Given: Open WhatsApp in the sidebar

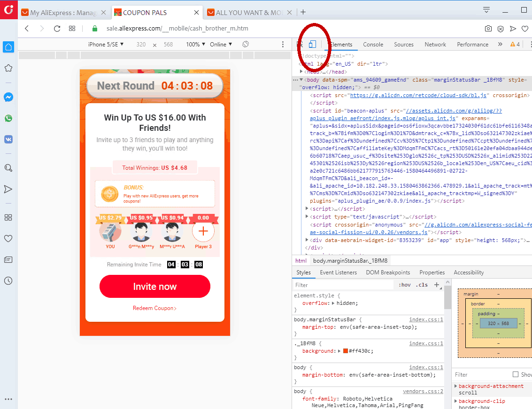Looking at the screenshot, I should (x=8, y=118).
